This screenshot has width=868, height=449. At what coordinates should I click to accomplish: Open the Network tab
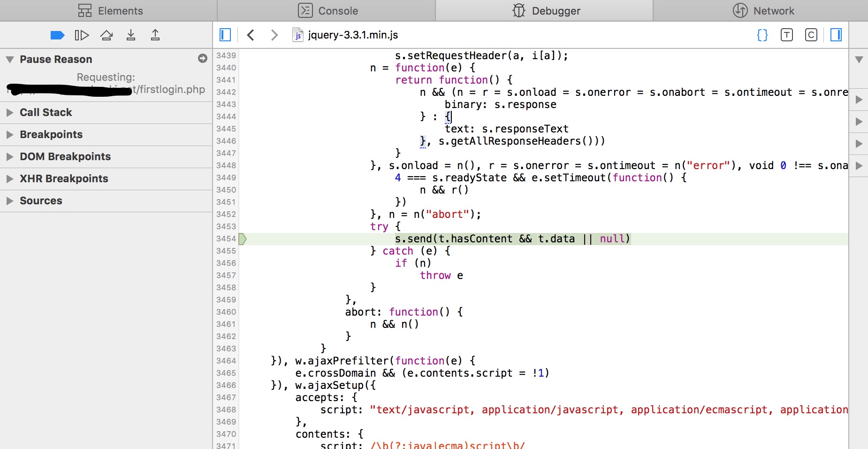[763, 11]
